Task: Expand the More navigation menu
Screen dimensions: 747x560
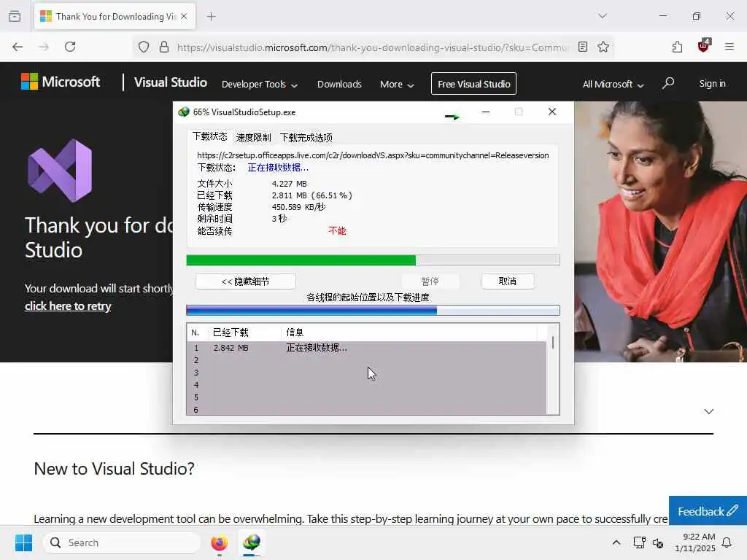Action: tap(397, 85)
